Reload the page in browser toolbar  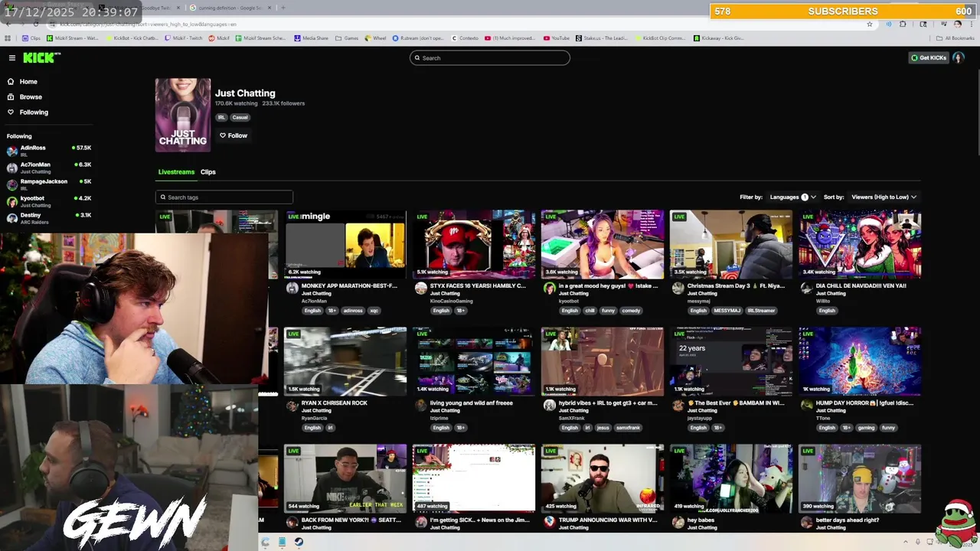[35, 24]
